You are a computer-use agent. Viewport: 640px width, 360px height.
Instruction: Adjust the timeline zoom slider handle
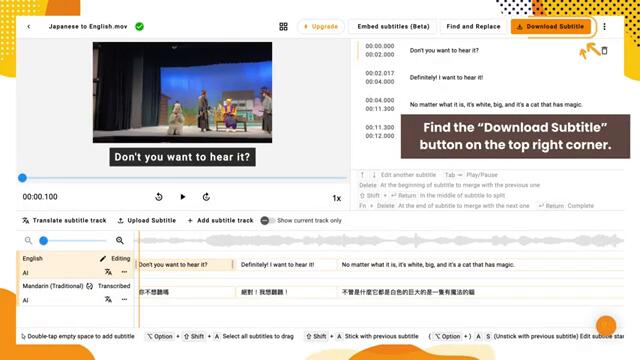tap(44, 240)
